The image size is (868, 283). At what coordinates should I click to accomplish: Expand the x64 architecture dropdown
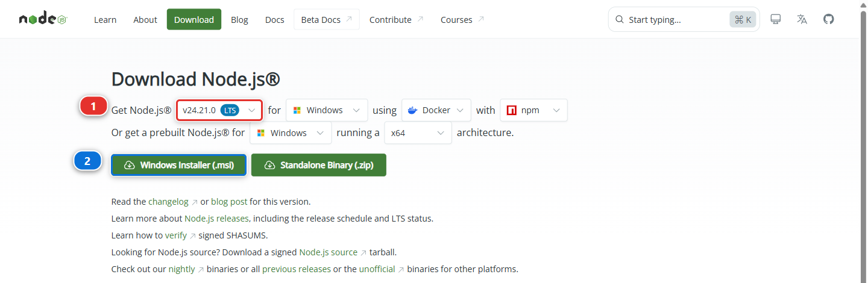pyautogui.click(x=418, y=132)
